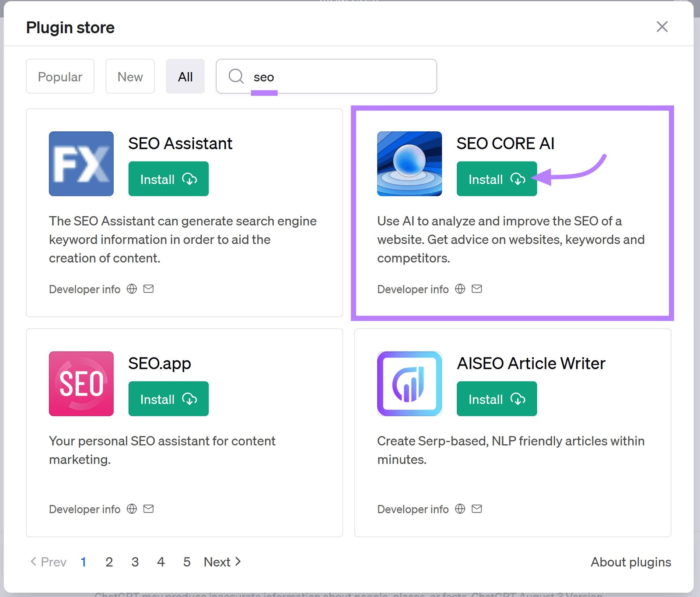Open Developer info for SEO Assistant
The height and width of the screenshot is (597, 700).
[84, 288]
